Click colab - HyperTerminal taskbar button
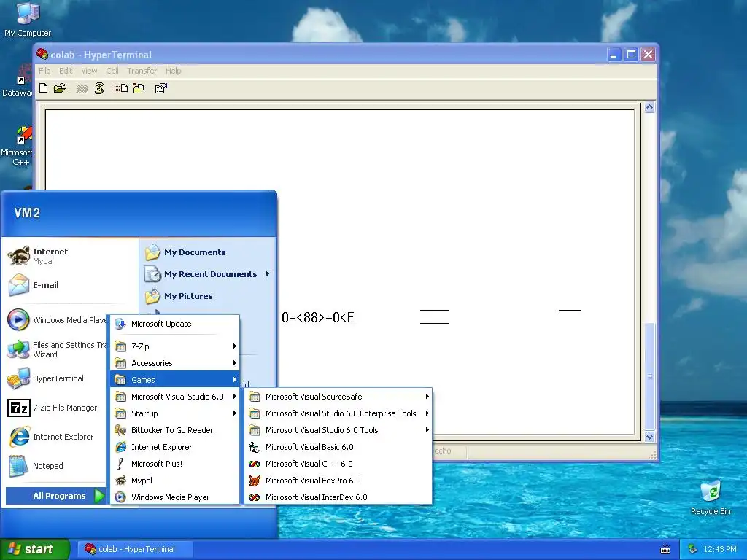Screen dimensions: 747x560 [134, 549]
